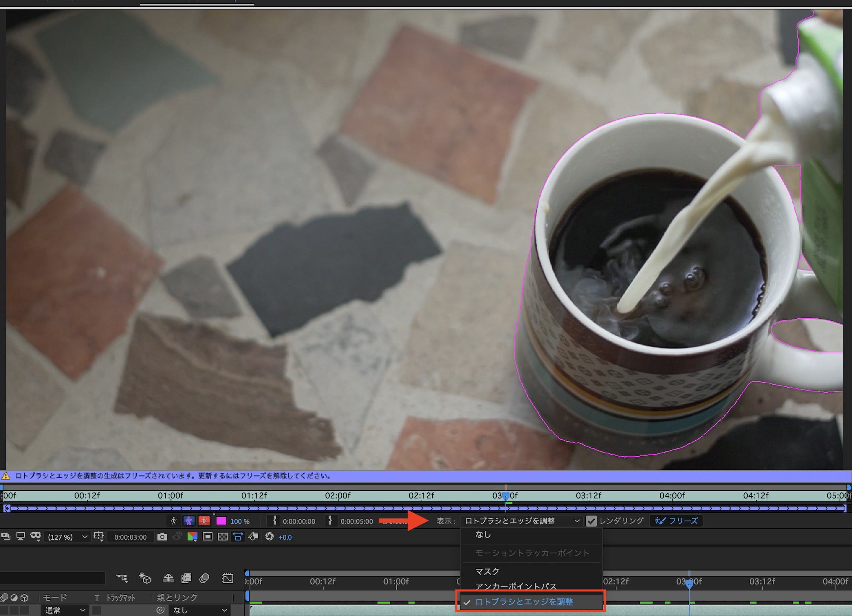Image resolution: width=852 pixels, height=616 pixels.
Task: Toggle the レンダリング checkbox
Action: (591, 521)
